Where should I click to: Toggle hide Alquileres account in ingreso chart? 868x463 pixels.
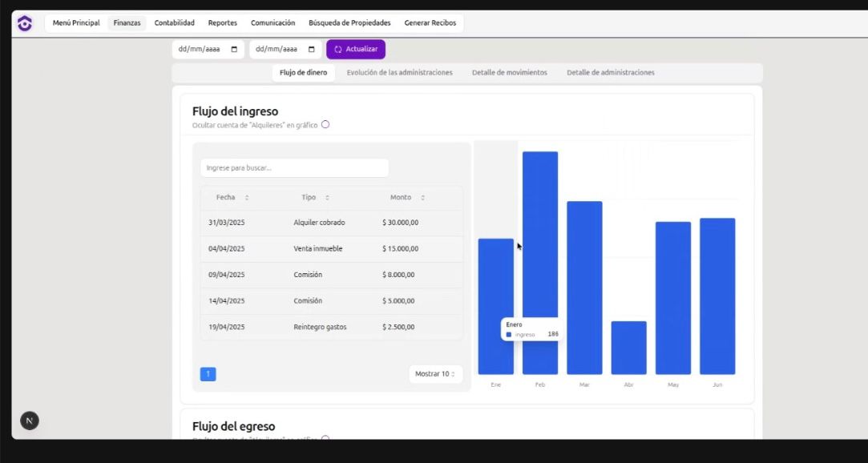click(325, 125)
